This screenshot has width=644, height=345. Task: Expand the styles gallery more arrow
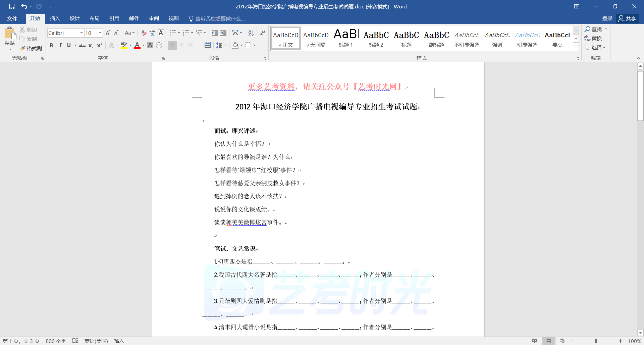pos(576,47)
